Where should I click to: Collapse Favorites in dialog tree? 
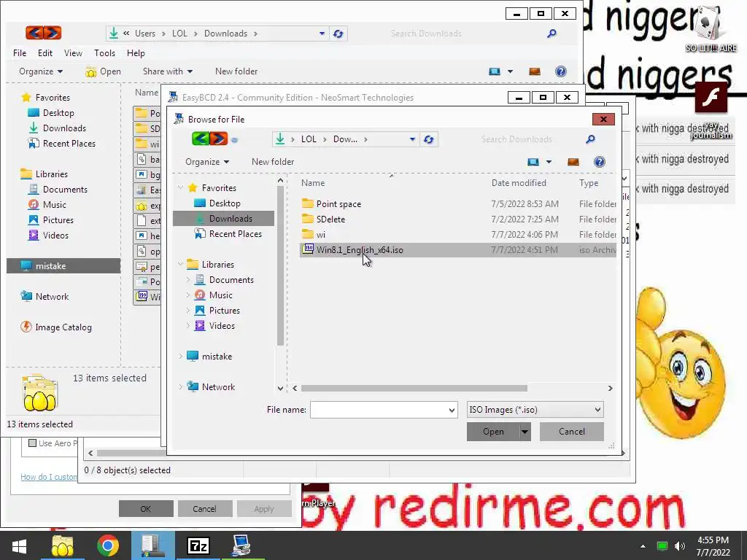[x=181, y=187]
